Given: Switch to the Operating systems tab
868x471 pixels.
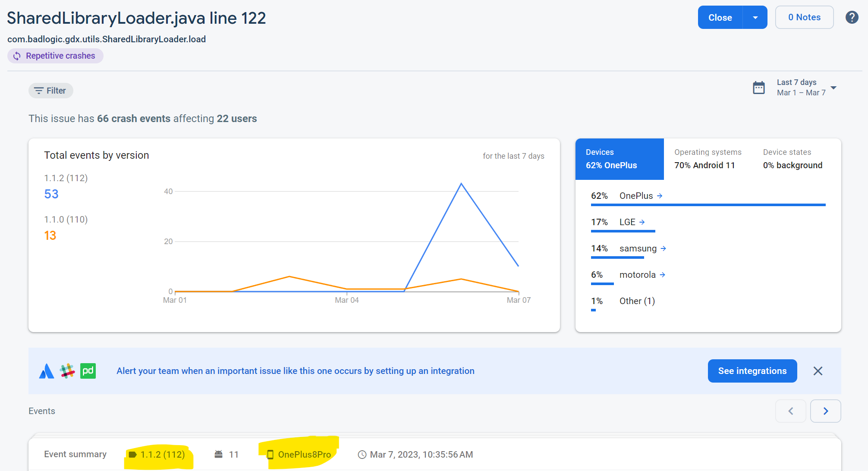Looking at the screenshot, I should (708, 159).
